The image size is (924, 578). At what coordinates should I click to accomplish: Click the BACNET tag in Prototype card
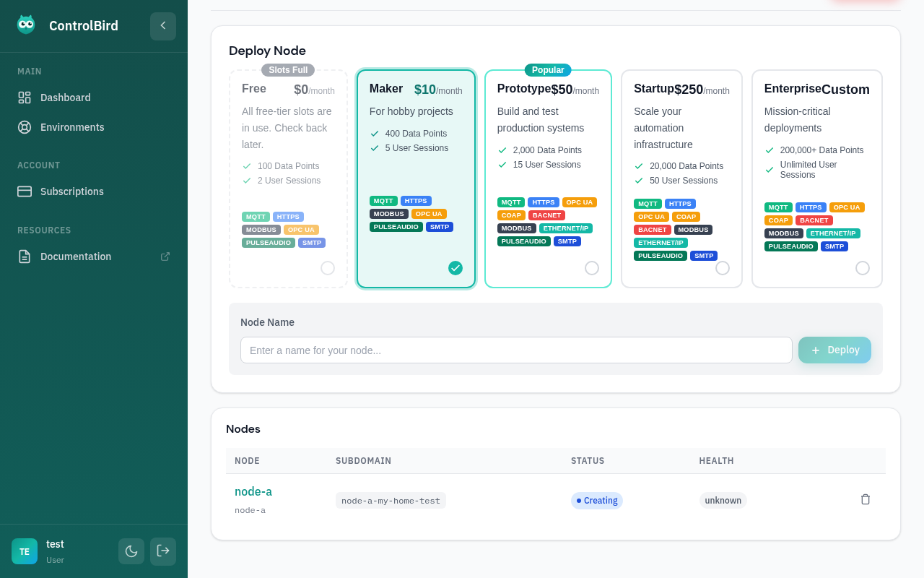546,215
